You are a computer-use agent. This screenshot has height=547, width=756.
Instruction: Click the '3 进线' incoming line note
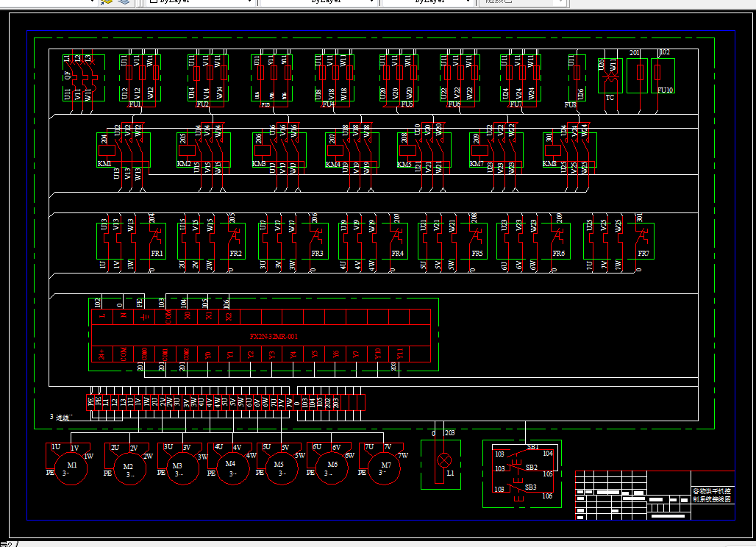point(61,417)
